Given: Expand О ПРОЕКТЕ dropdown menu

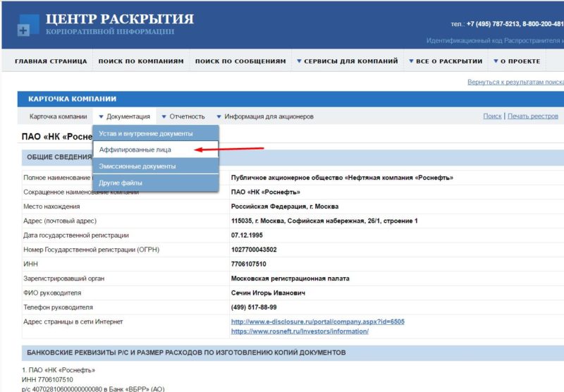Looking at the screenshot, I should pos(517,61).
